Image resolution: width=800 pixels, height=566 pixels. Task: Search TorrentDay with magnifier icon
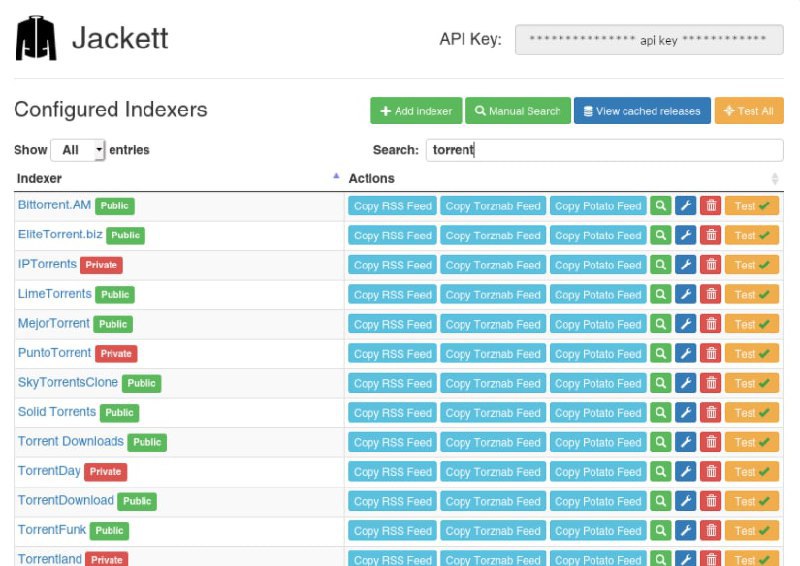[660, 472]
